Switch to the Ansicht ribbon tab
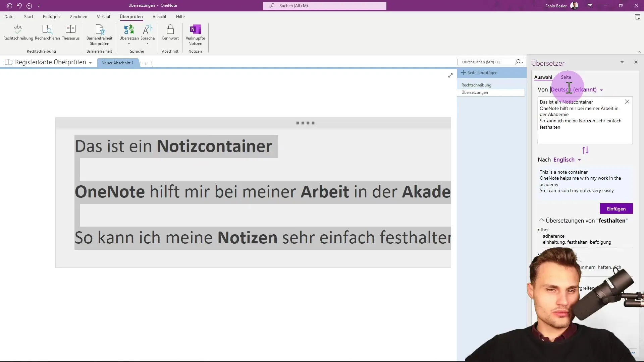Viewport: 644px width, 362px height. pos(159,16)
